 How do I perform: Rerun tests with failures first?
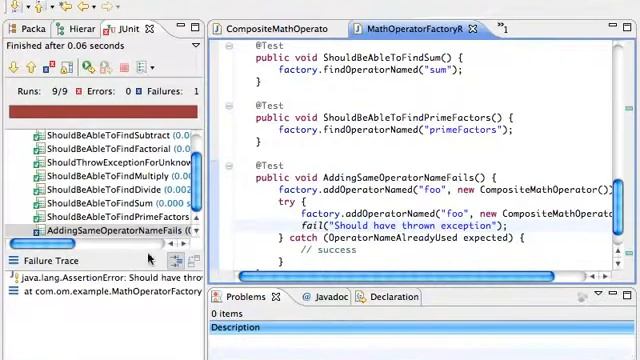click(x=106, y=68)
